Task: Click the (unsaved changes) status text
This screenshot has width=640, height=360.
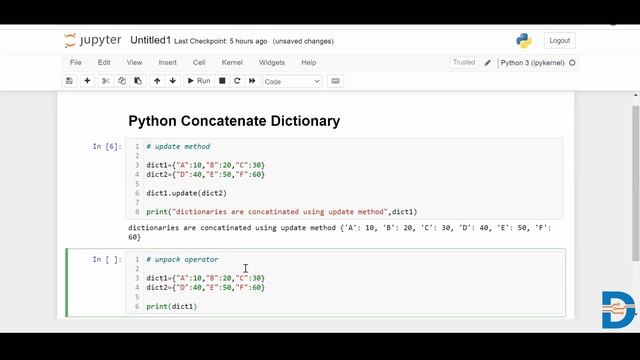Action: pos(303,41)
